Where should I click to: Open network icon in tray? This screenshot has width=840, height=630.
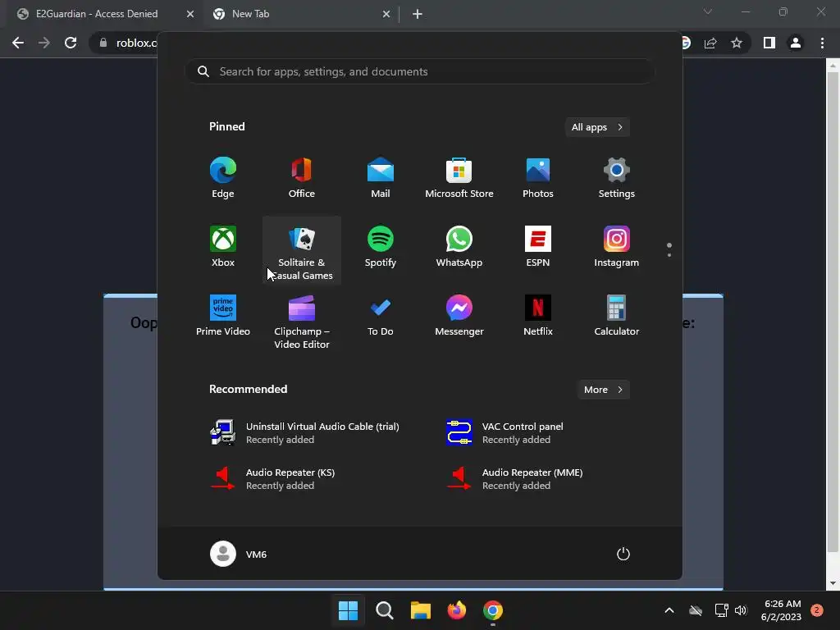coord(721,610)
